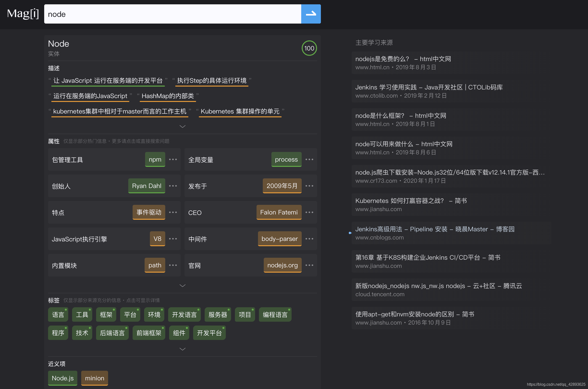
Task: Click the 编程语言 tag
Action: 275,314
